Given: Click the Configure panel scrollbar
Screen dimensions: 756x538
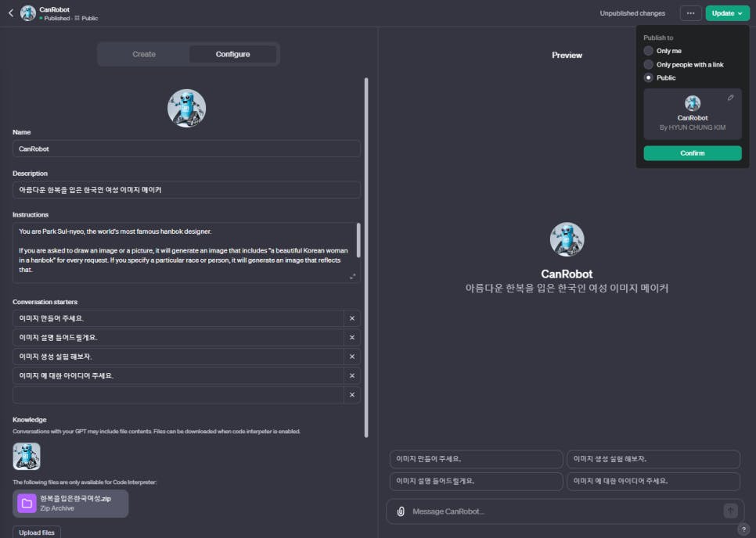Looking at the screenshot, I should pyautogui.click(x=366, y=258).
